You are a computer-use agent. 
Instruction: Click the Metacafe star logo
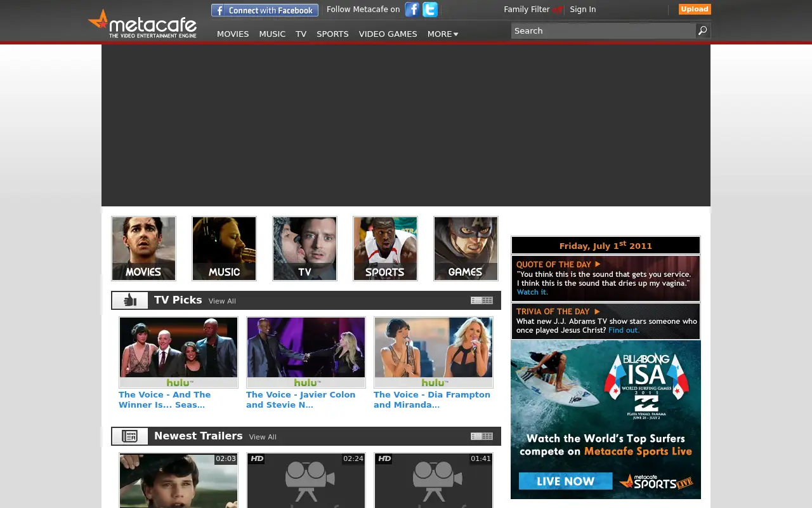(142, 23)
